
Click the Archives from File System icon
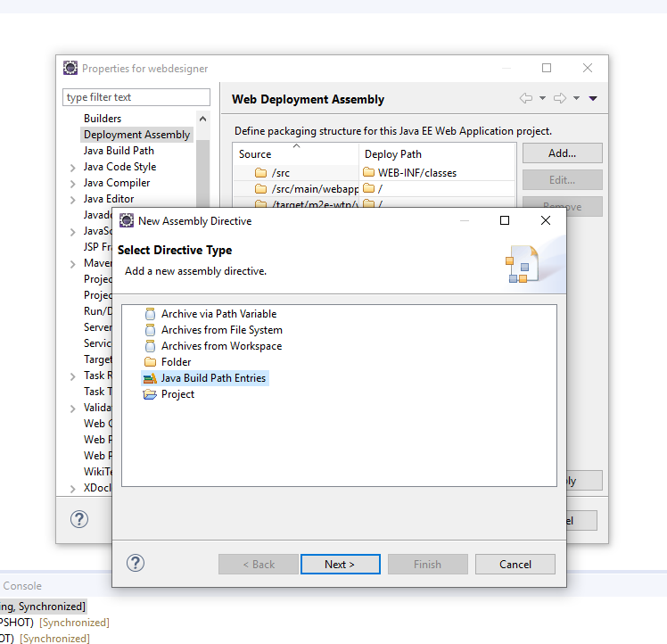(x=150, y=330)
